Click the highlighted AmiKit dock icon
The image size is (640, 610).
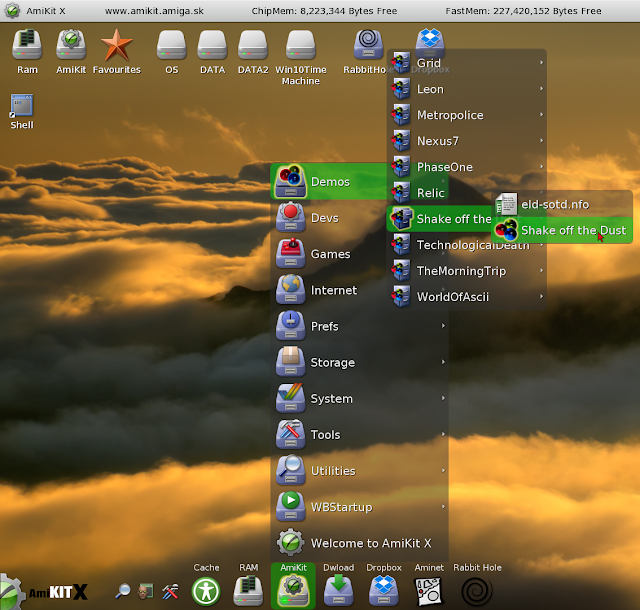[x=293, y=587]
